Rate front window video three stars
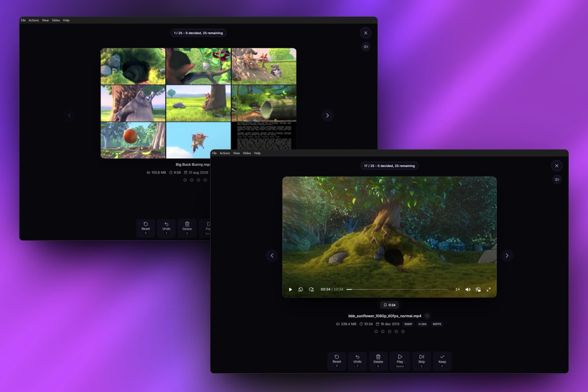 (x=389, y=331)
